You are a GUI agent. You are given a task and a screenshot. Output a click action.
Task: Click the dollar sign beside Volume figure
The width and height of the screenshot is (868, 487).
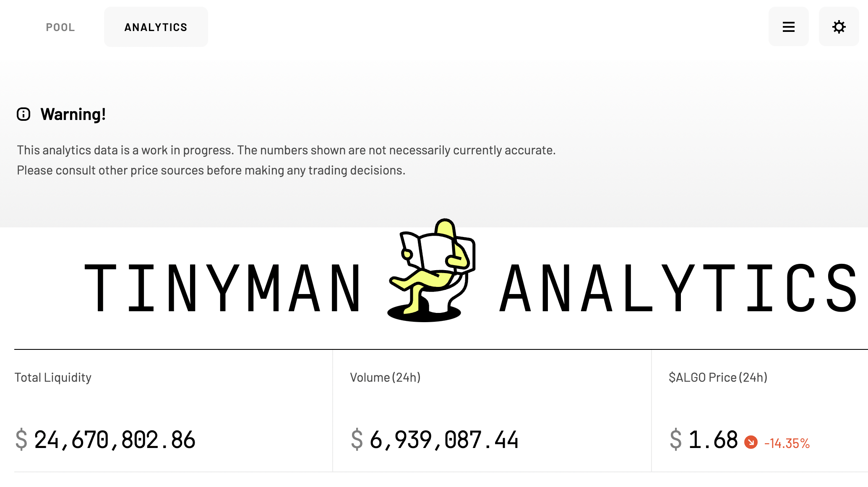[x=357, y=439]
